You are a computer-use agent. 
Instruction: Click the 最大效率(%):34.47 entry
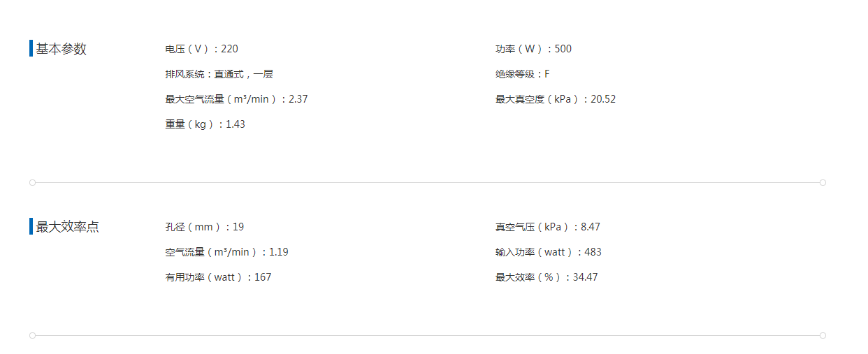click(x=547, y=277)
